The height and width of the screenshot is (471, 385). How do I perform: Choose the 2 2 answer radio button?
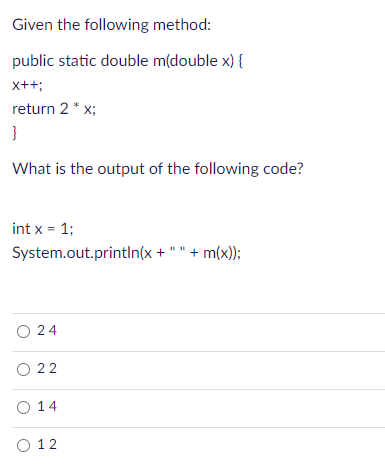23,369
